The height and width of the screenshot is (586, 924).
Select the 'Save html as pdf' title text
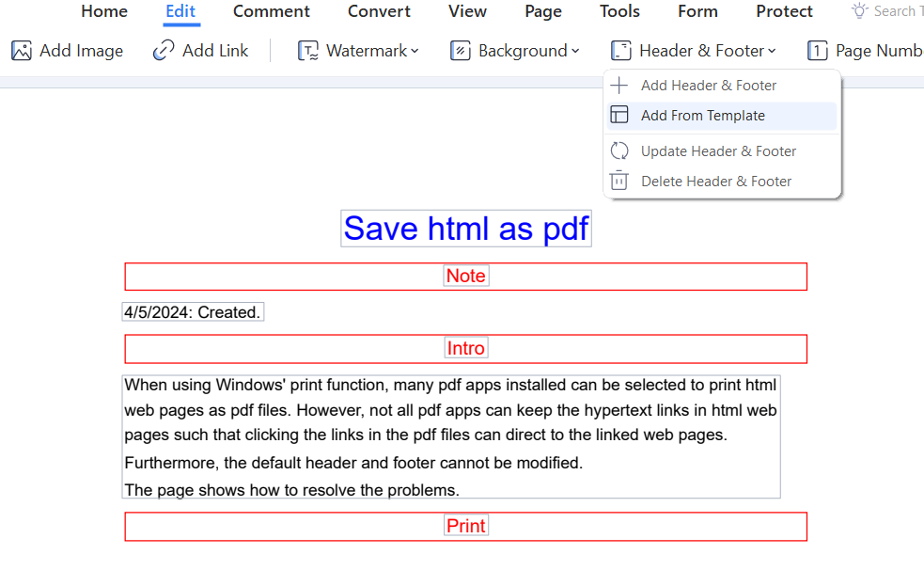[466, 229]
